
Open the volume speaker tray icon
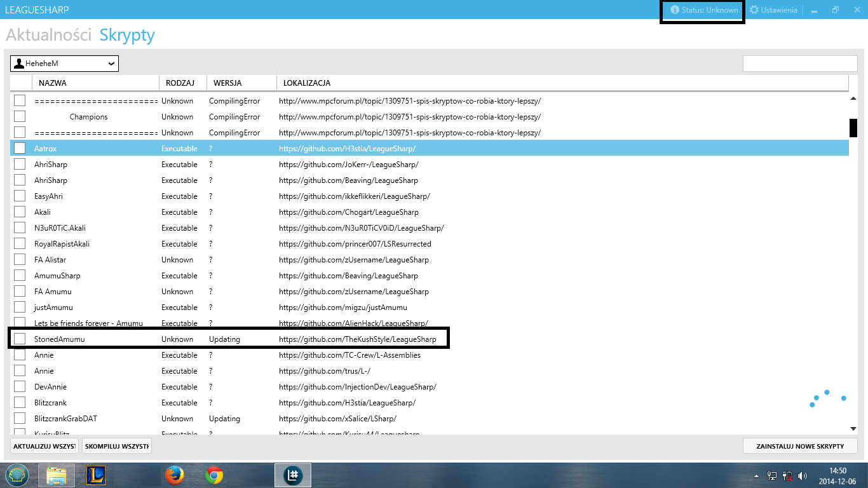coord(803,475)
